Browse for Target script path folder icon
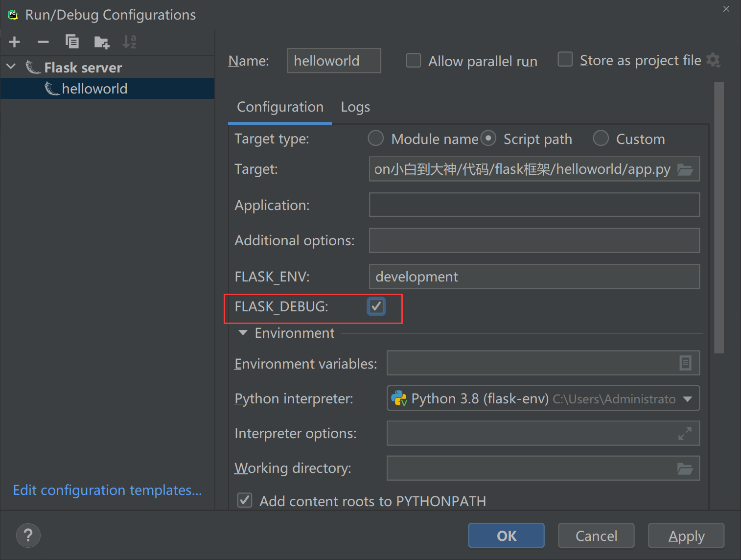 pos(685,169)
